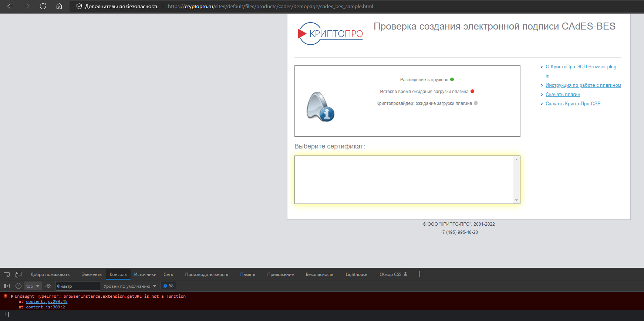Go back with the browser back arrow

pos(10,6)
